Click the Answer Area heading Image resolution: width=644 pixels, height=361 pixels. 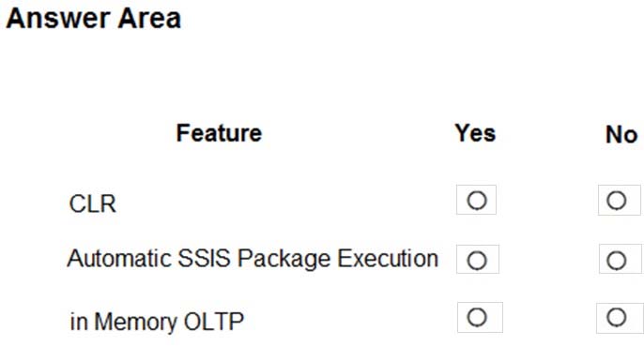pos(94,19)
